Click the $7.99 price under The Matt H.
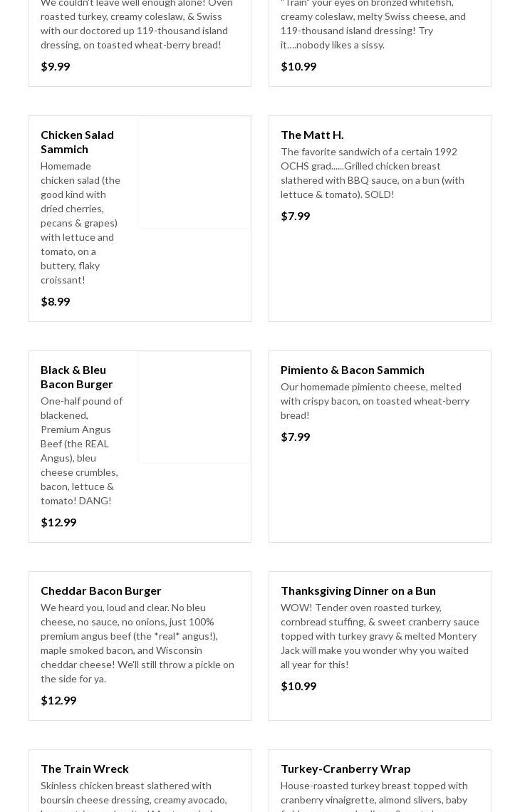 point(296,216)
